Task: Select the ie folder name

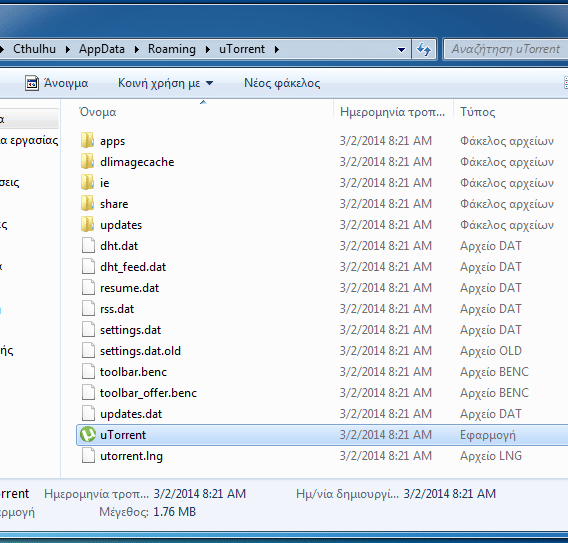Action: (x=105, y=183)
